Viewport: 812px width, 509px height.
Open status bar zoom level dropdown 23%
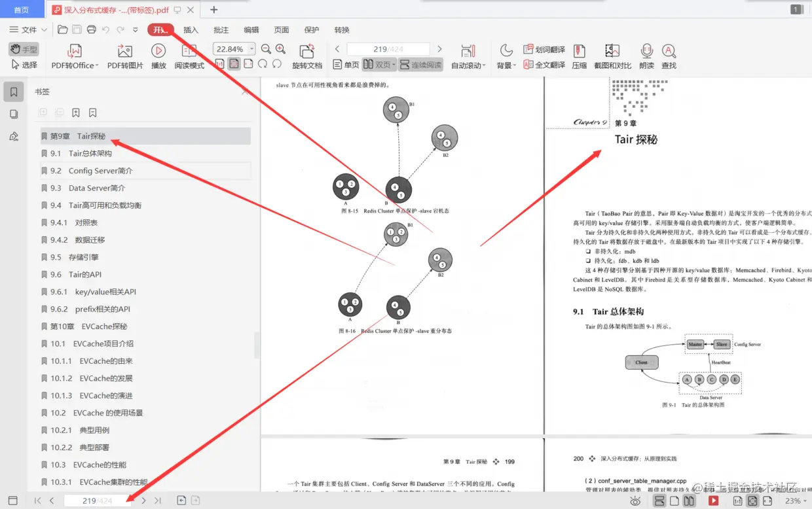pos(796,500)
